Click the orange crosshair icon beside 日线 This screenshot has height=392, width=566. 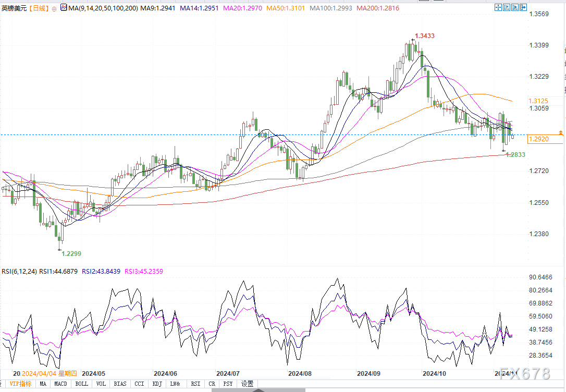55,8
